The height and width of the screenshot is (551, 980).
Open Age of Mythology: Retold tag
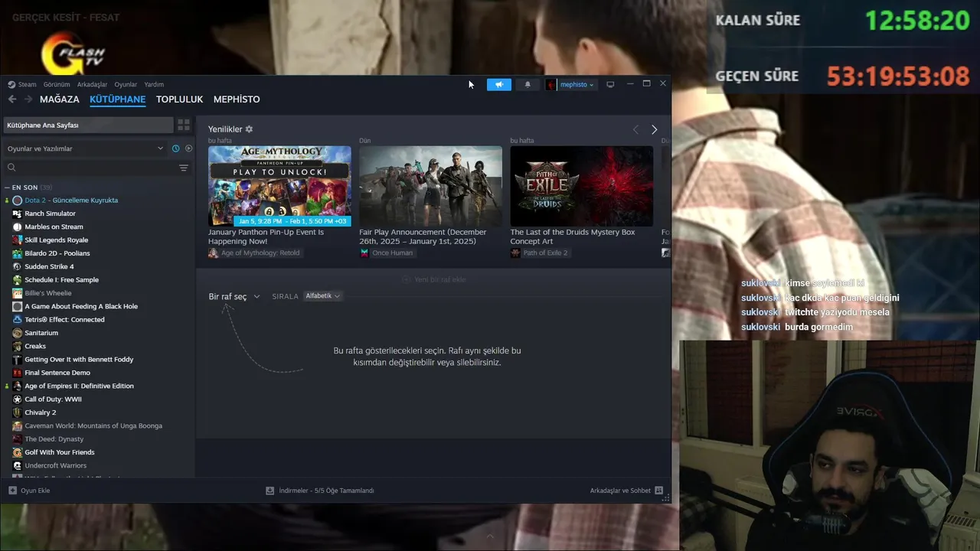254,253
